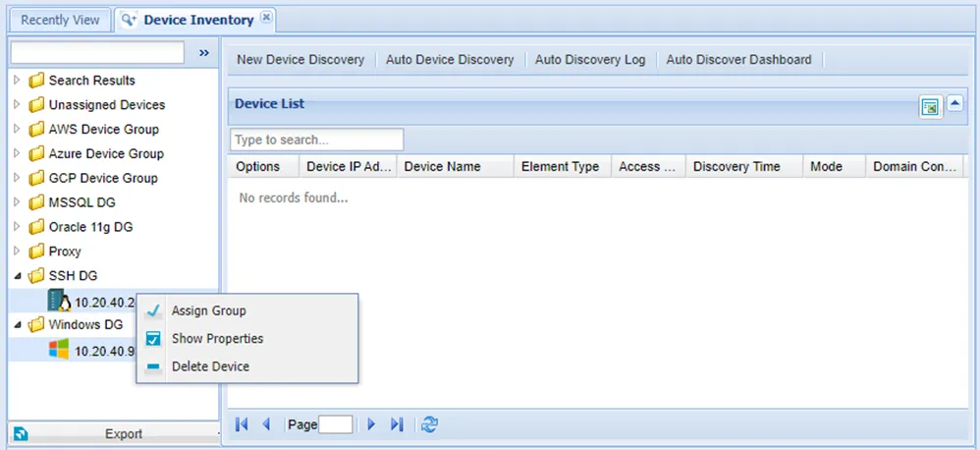The height and width of the screenshot is (450, 980).
Task: Expand the Proxy folder
Action: [17, 251]
